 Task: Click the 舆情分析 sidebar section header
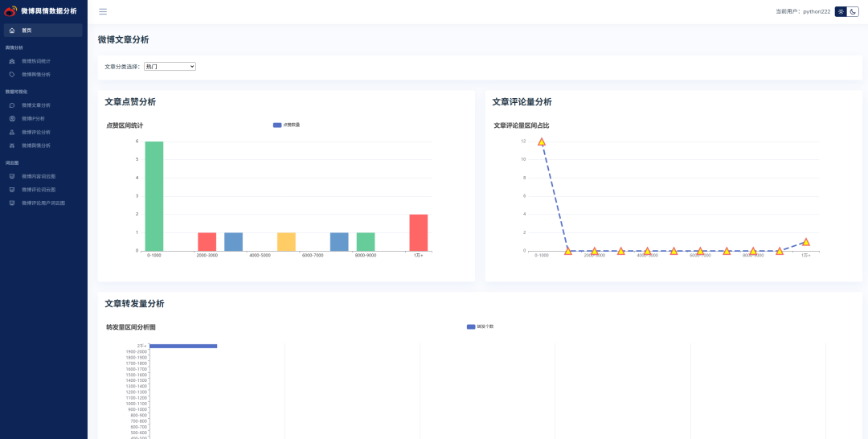coord(14,48)
